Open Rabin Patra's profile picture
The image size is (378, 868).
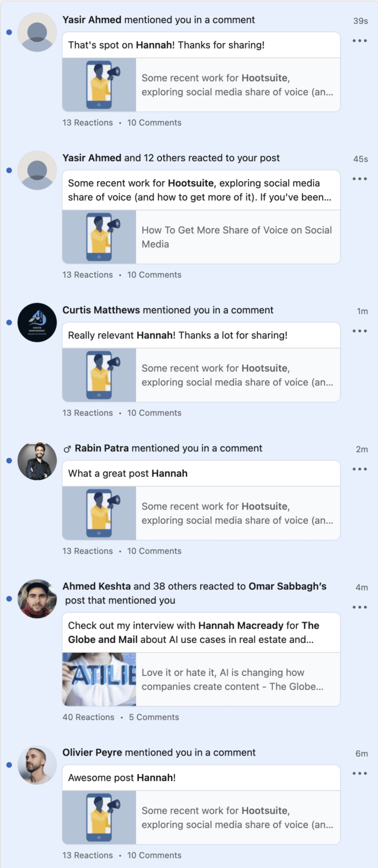36,461
